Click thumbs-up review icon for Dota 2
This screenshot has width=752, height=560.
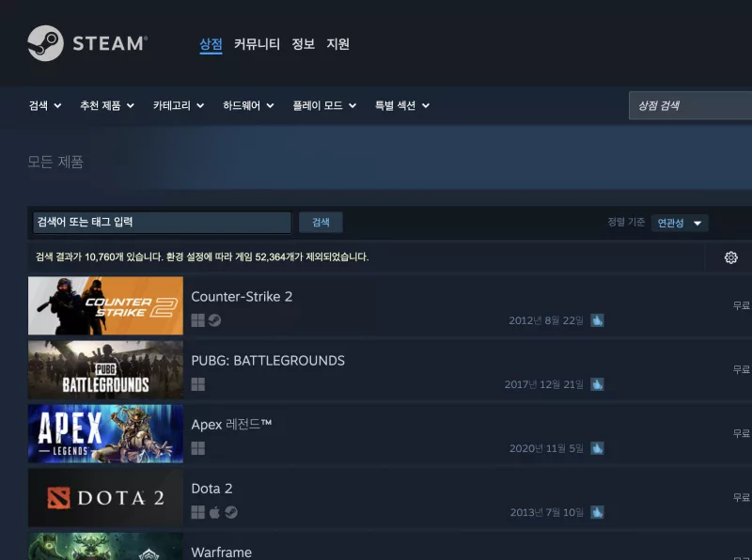coord(597,512)
